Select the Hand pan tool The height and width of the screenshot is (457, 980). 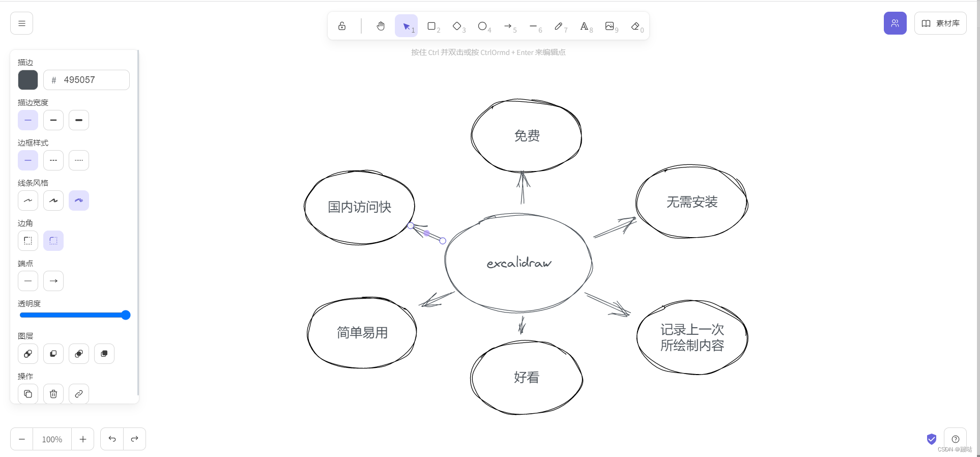pyautogui.click(x=381, y=26)
